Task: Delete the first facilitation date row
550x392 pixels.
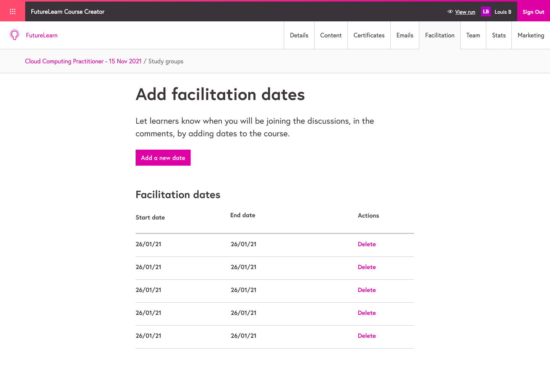Action: coord(367,244)
